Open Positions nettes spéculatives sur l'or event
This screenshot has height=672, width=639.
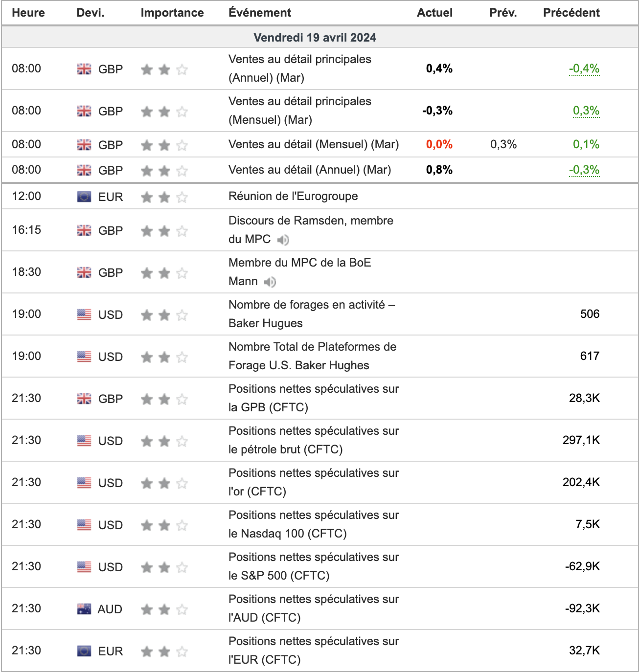coord(314,482)
